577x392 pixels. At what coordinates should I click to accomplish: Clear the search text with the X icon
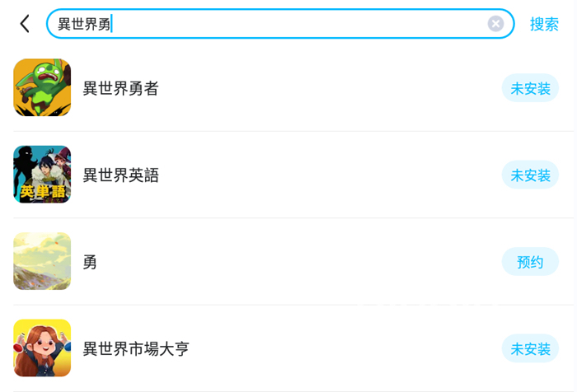495,24
